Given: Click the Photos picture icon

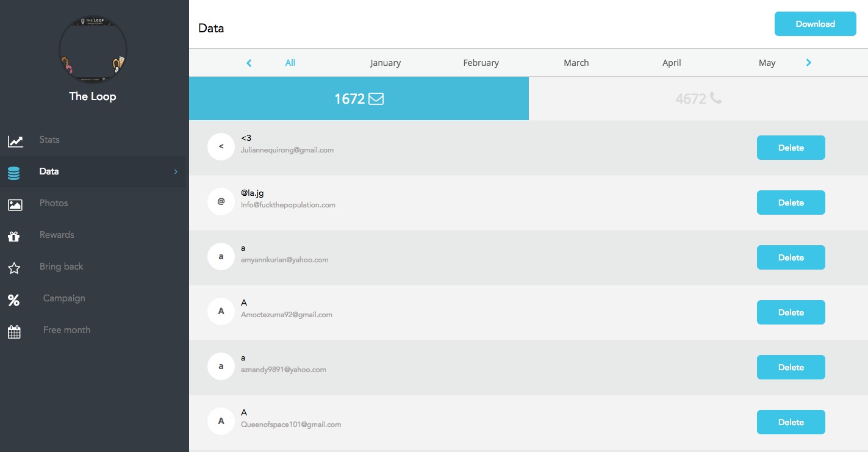Looking at the screenshot, I should coord(15,205).
